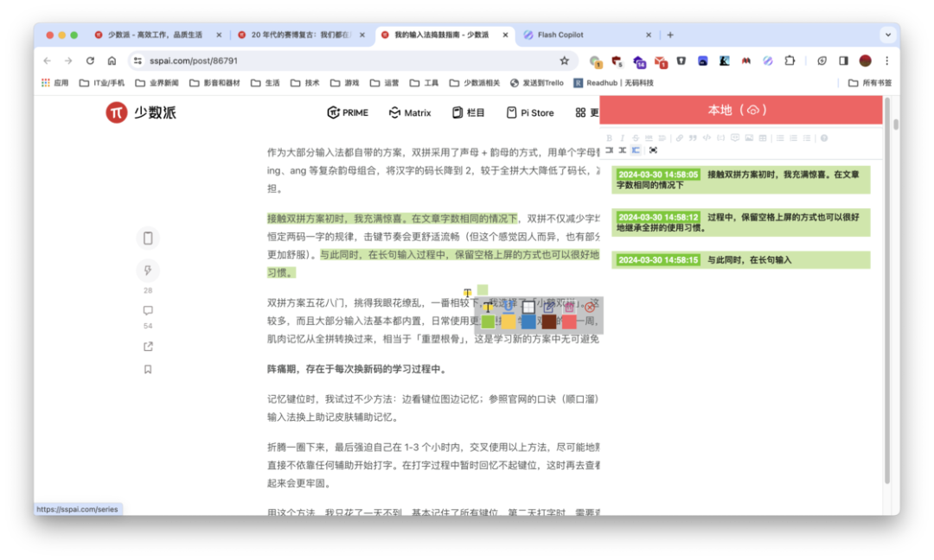The width and height of the screenshot is (934, 560).
Task: Bookmark this page with the star icon
Action: [x=564, y=60]
